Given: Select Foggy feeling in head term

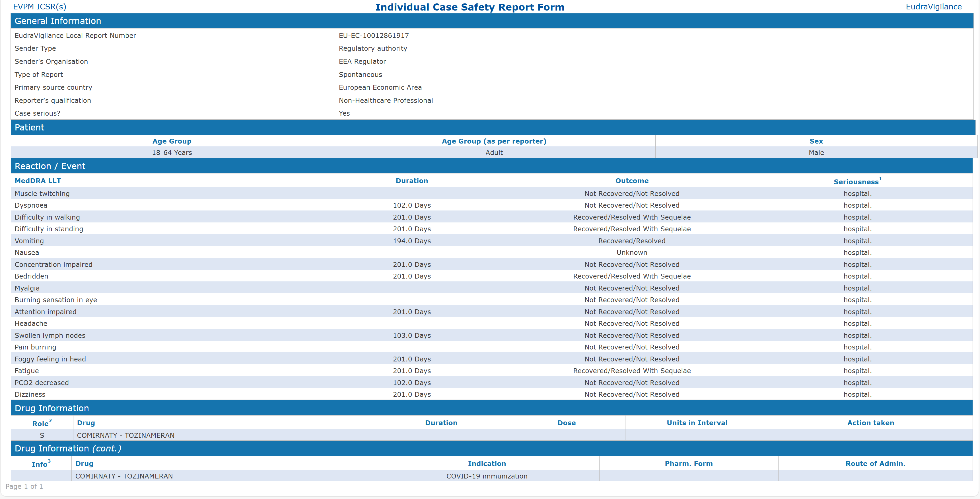Looking at the screenshot, I should (50, 359).
